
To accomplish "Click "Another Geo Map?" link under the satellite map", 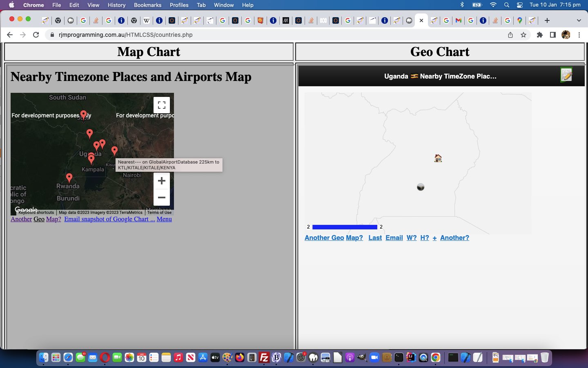I will point(36,219).
